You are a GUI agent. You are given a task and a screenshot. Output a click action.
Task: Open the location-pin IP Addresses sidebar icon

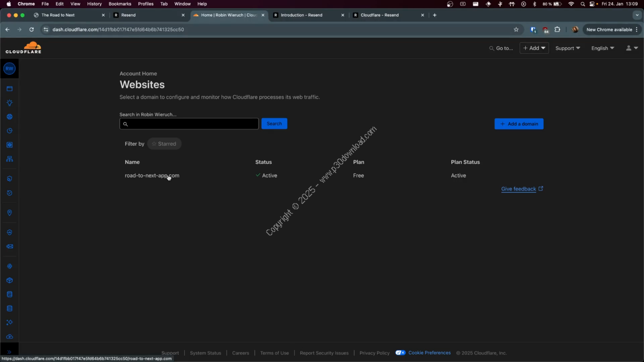[x=9, y=213]
